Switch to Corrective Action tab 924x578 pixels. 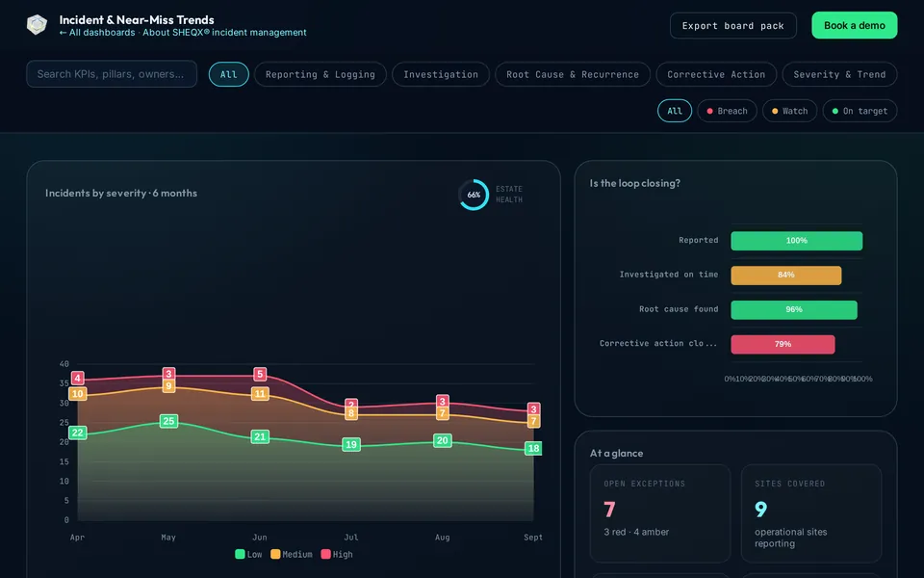716,74
